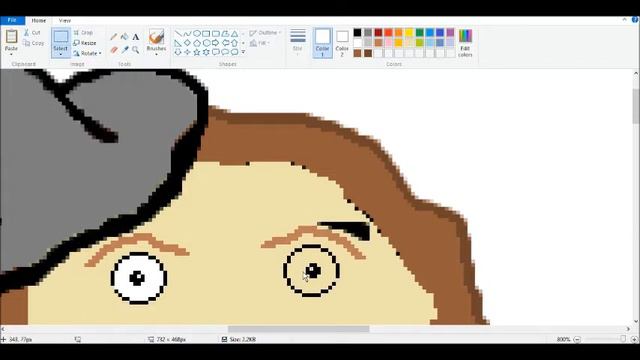Pick the green color swatch
The height and width of the screenshot is (360, 640).
click(x=419, y=33)
